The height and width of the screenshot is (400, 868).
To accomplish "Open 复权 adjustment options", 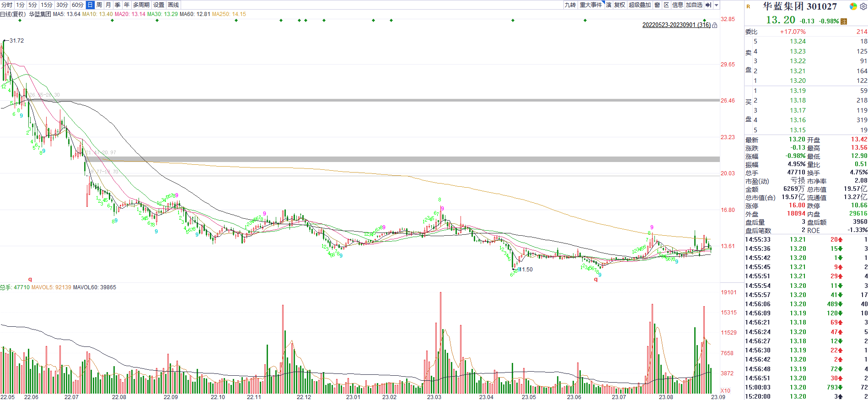I will tap(620, 5).
